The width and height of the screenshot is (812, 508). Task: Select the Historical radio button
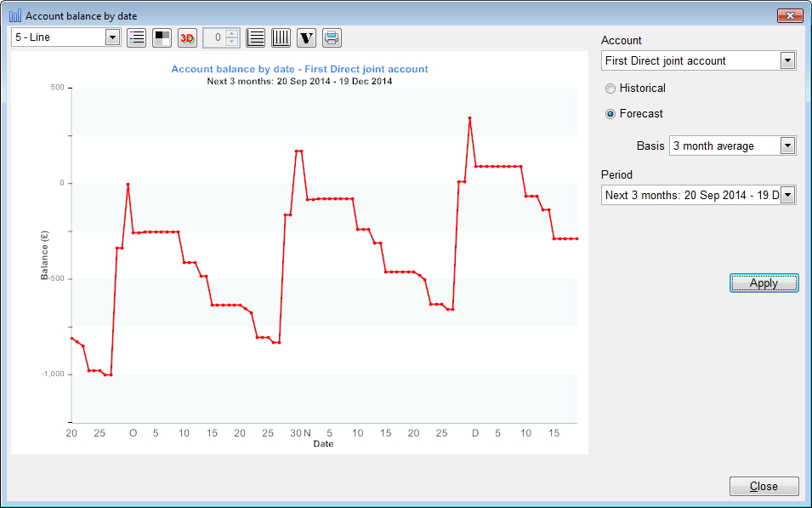coord(610,88)
